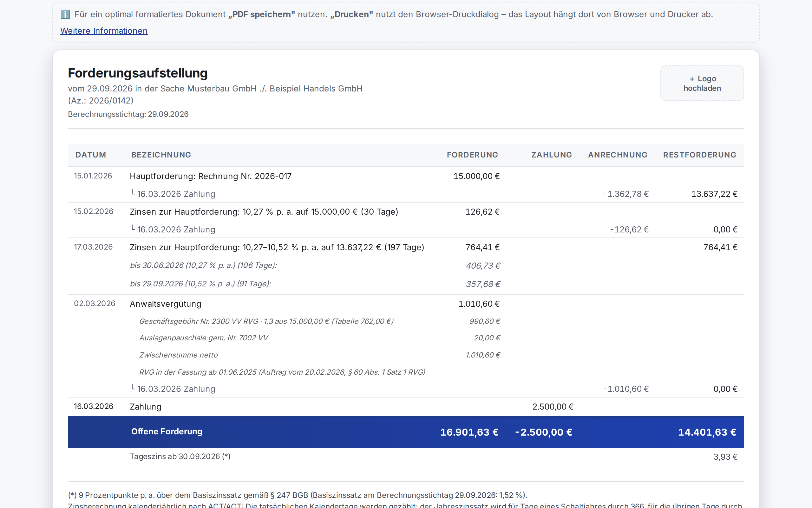Click the 990,60 € Geschäftsgebühr amount
This screenshot has width=812, height=508.
point(485,321)
